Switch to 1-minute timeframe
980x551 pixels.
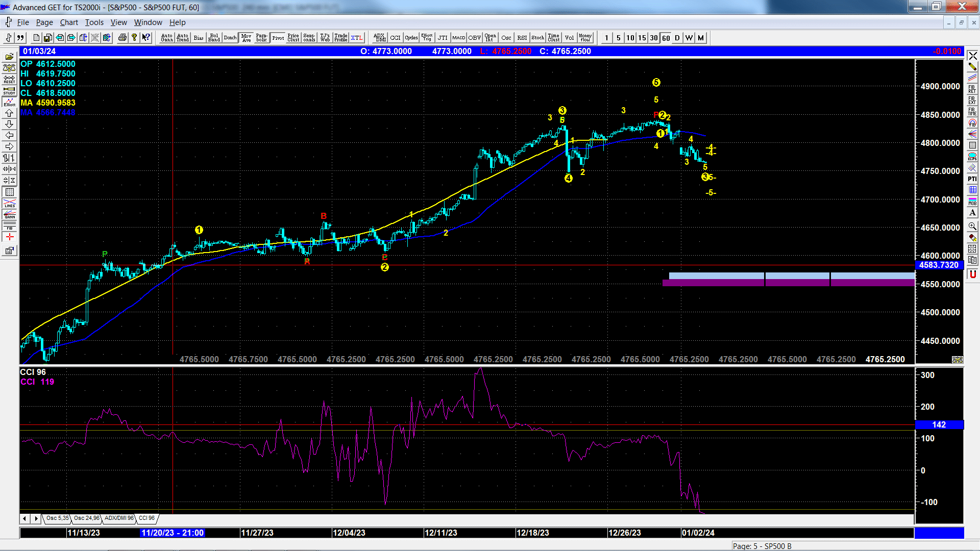point(607,38)
